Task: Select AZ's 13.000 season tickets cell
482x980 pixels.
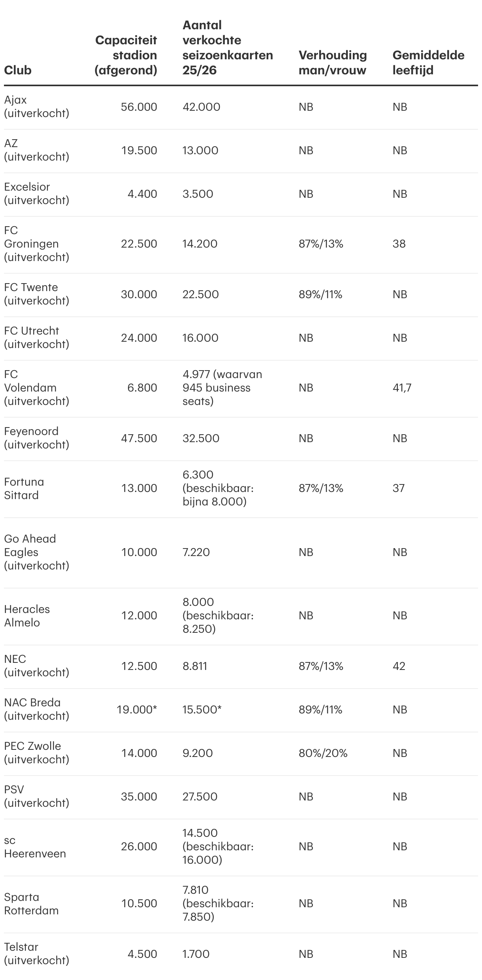Action: click(200, 150)
